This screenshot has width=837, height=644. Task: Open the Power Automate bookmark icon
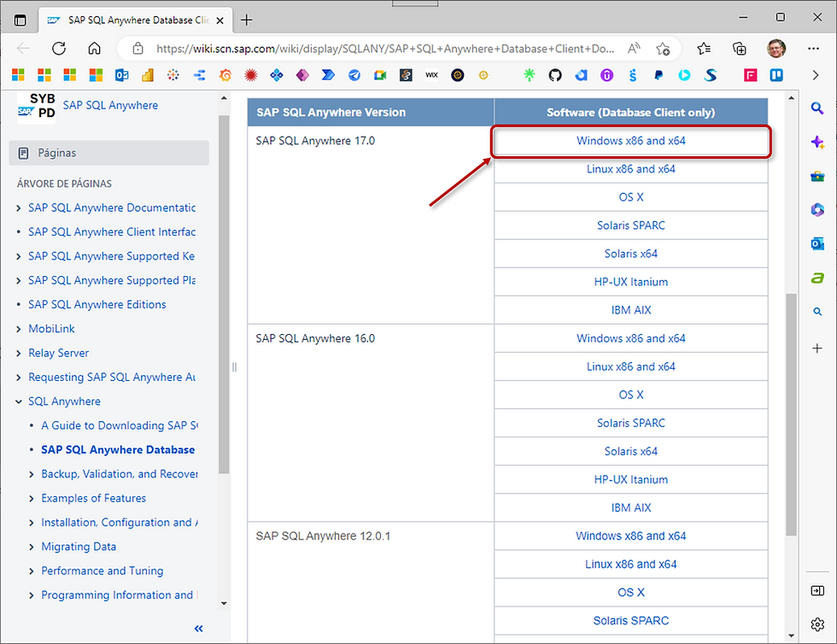click(328, 75)
